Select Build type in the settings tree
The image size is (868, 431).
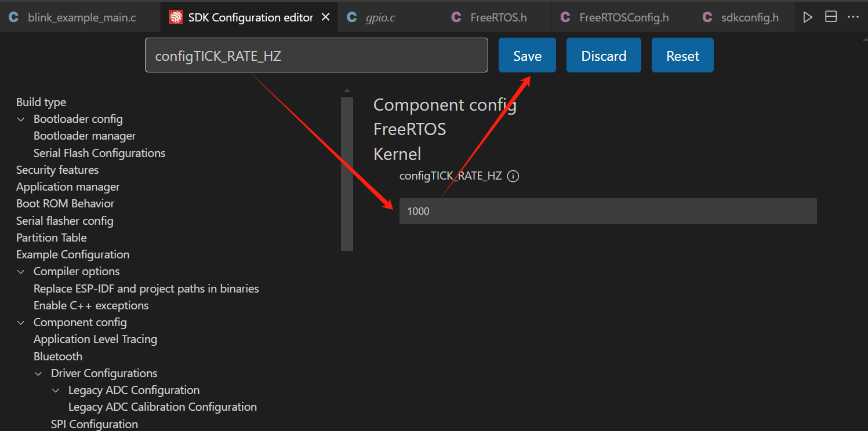(x=41, y=102)
